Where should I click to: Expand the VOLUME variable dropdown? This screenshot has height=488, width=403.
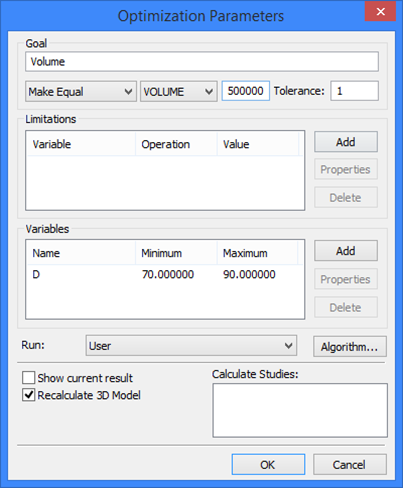[x=179, y=91]
